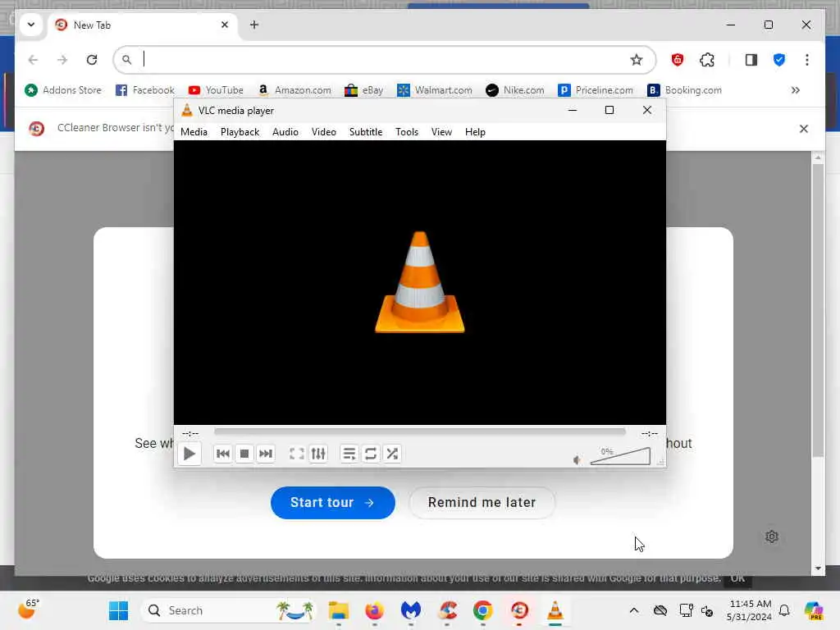Go forward in browser

62,59
